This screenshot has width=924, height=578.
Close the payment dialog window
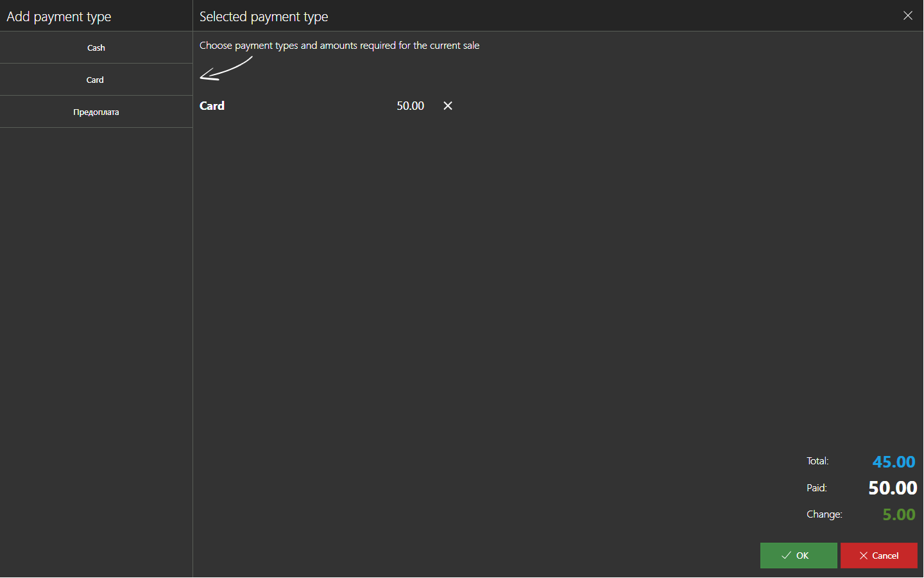coord(907,15)
